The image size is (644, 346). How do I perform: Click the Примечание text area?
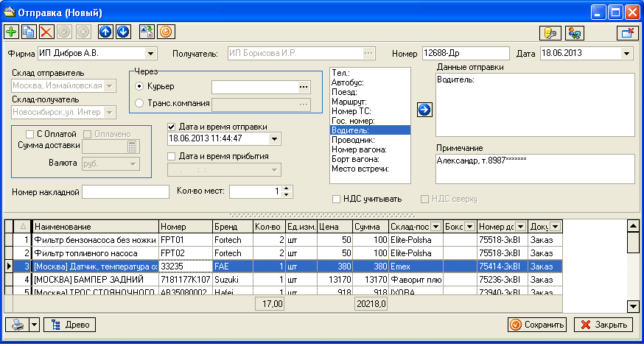535,169
